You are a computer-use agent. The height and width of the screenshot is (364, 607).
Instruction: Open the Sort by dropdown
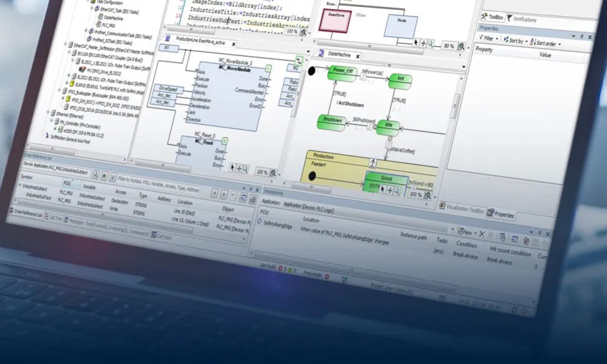(x=516, y=40)
